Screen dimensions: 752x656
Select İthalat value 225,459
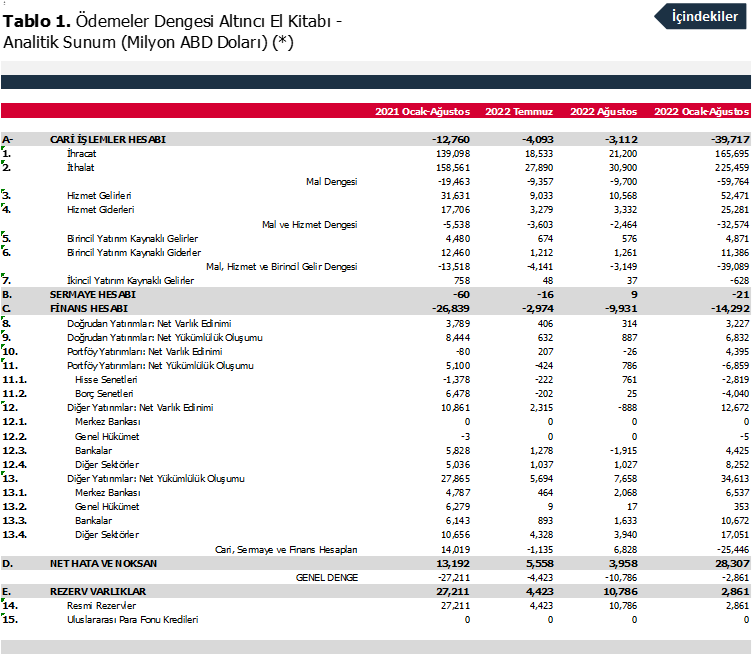point(732,167)
